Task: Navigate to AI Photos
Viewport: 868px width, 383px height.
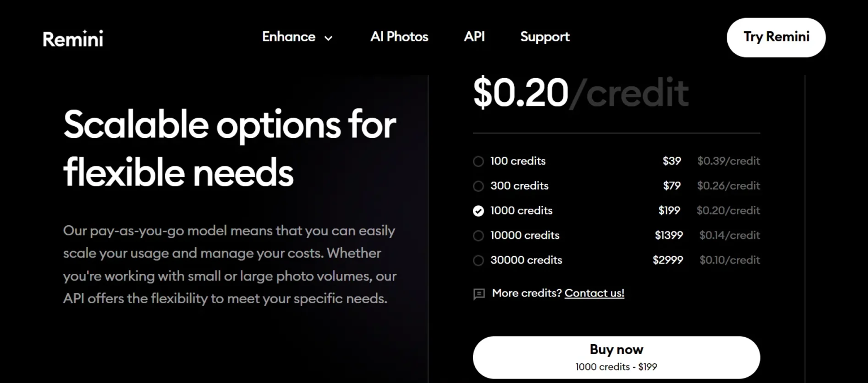Action: (399, 37)
